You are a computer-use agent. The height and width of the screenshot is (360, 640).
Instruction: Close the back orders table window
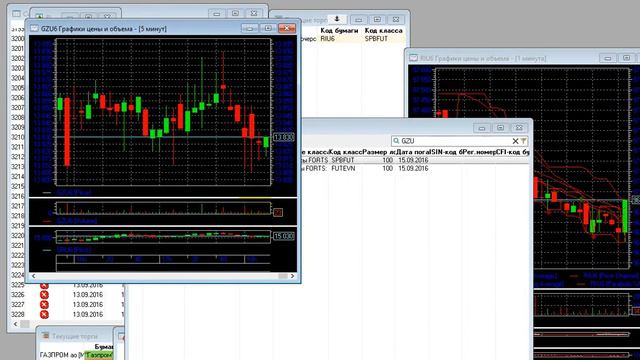point(253,13)
